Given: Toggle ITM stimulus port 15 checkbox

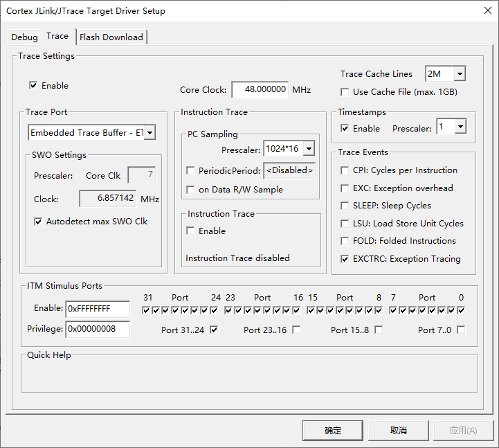Looking at the screenshot, I should coord(311,310).
